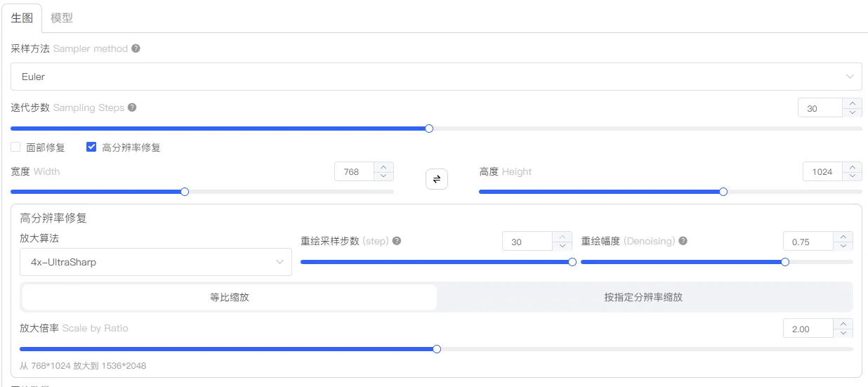Click the Sampling Steps slider handle
Viewport: 868px width, 387px height.
(x=429, y=129)
